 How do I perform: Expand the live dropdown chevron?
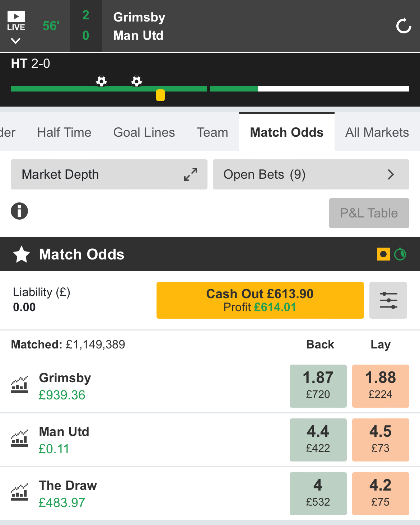tap(16, 41)
